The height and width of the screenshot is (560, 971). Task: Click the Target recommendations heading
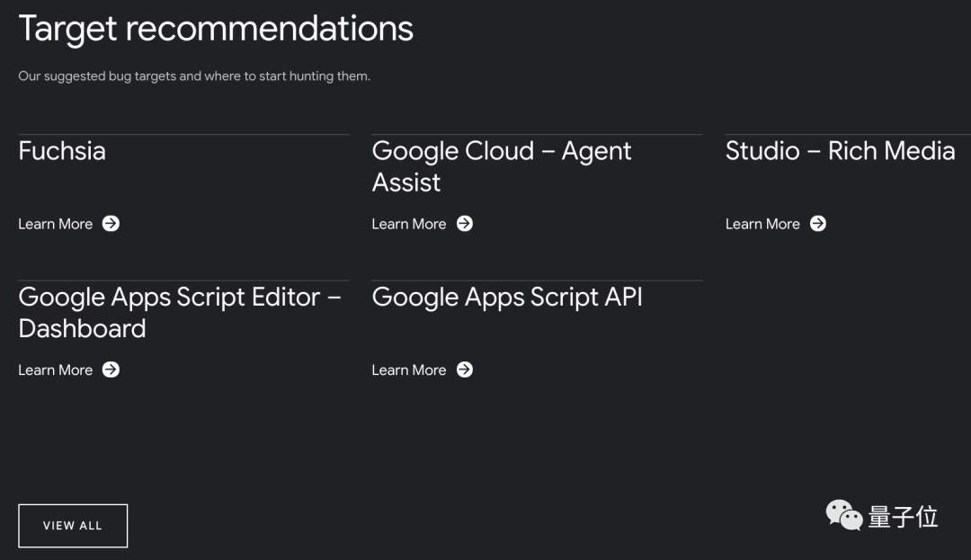[216, 29]
